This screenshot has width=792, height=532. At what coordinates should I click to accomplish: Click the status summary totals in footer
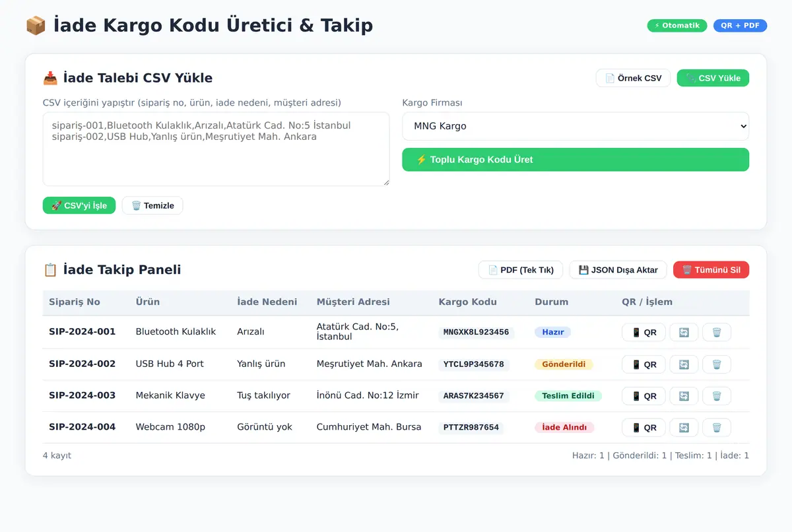coord(661,456)
